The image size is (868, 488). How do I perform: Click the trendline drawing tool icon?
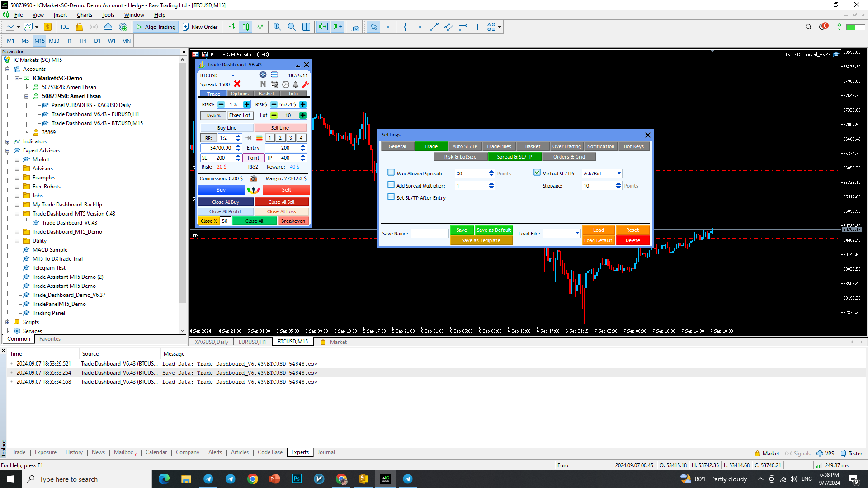click(x=434, y=27)
